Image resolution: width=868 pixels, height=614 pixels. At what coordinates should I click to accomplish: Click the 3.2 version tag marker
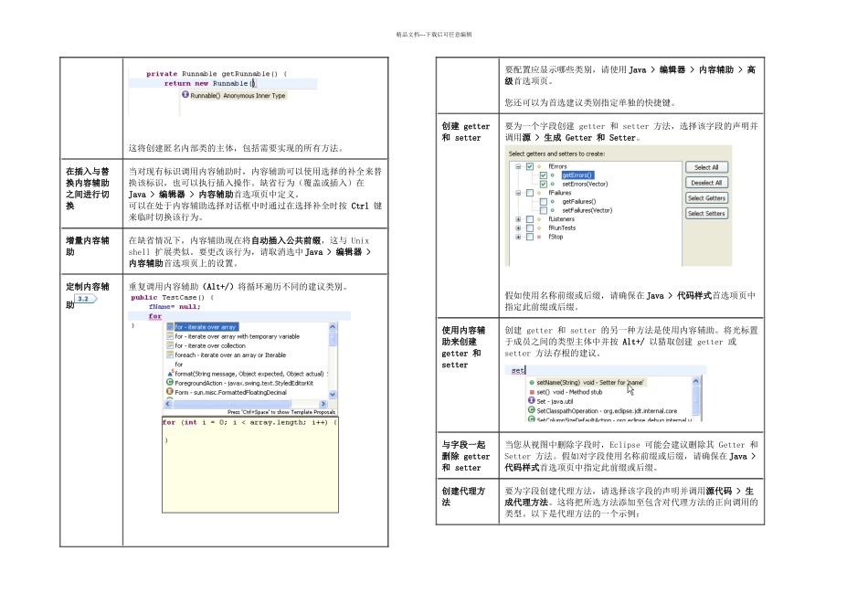pos(85,299)
